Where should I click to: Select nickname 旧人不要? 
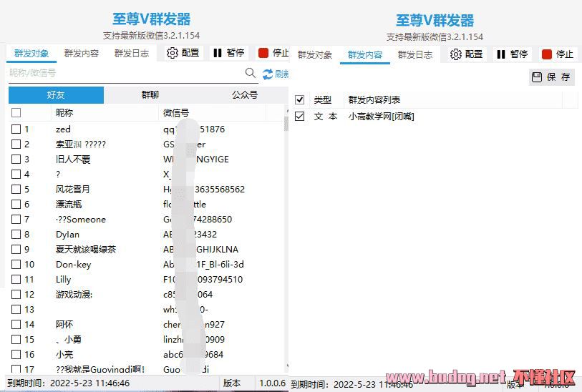point(73,160)
